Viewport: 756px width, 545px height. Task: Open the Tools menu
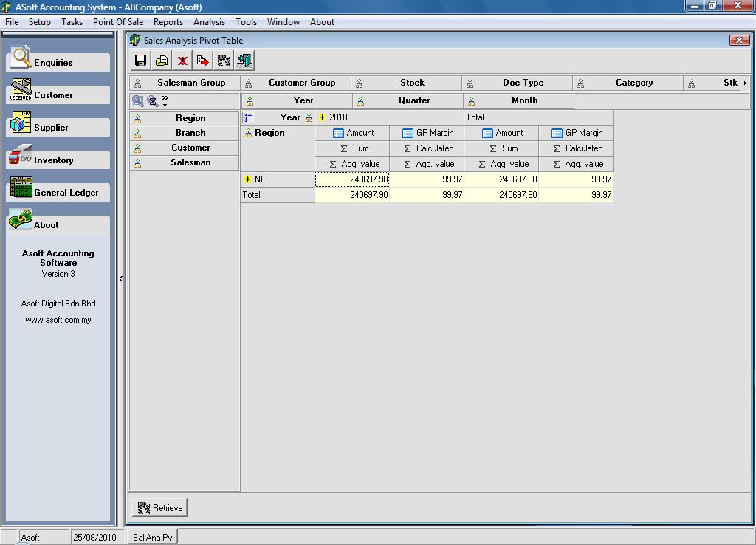coord(246,22)
